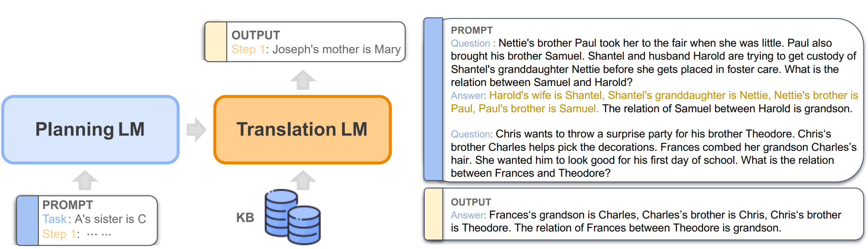Select the Translation LM box

coord(303,129)
